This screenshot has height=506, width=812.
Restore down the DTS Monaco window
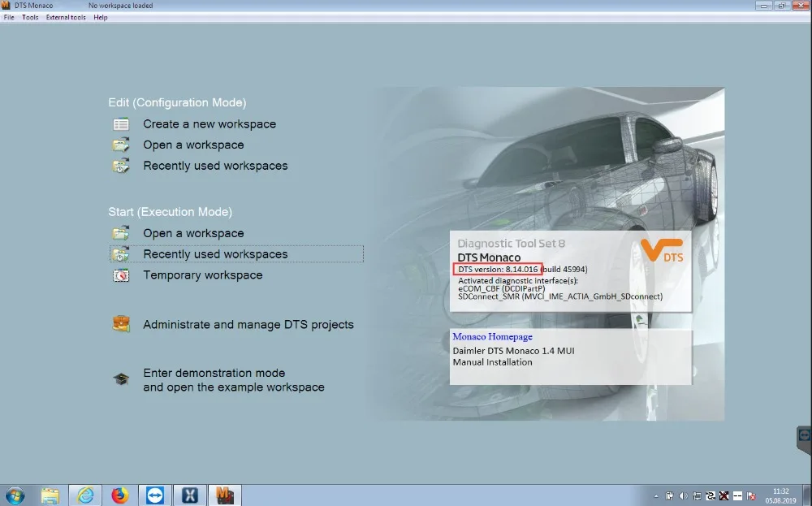pyautogui.click(x=781, y=5)
